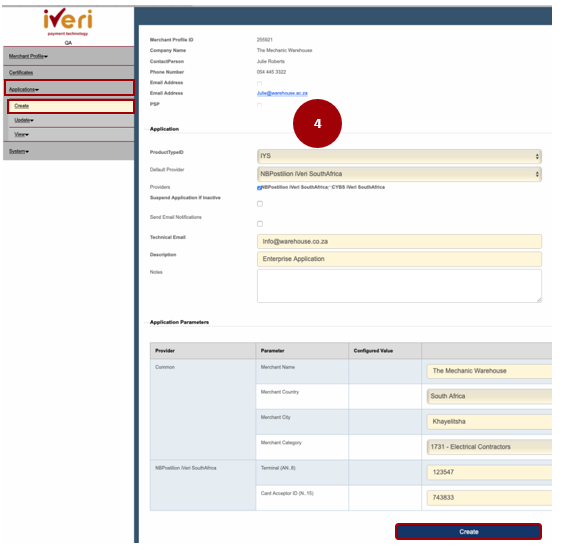
Task: Expand the Merchant Profile menu
Action: (28, 56)
